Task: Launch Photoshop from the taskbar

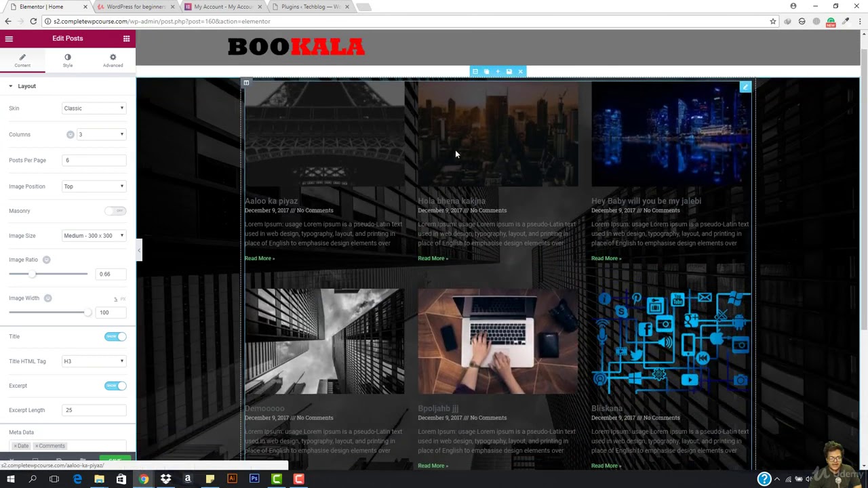Action: [x=254, y=479]
